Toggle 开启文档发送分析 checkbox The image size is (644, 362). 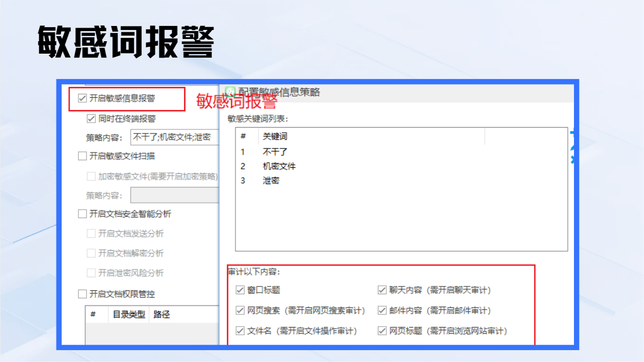[x=91, y=234]
